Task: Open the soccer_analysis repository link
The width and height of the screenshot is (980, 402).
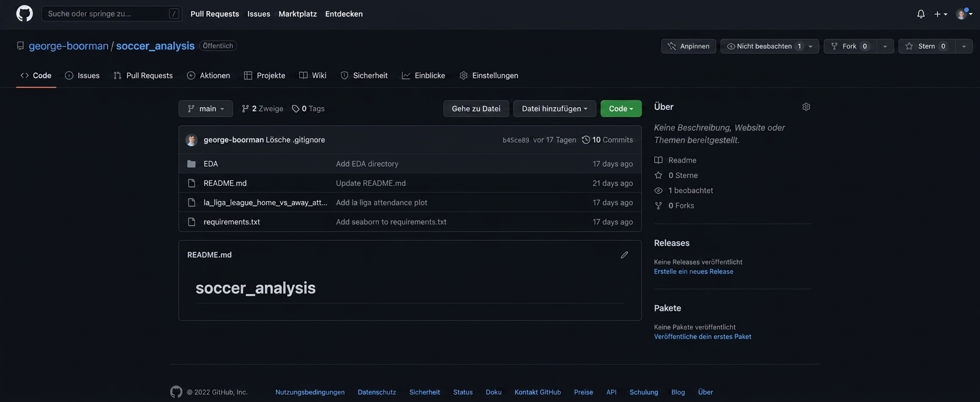Action: pos(155,46)
